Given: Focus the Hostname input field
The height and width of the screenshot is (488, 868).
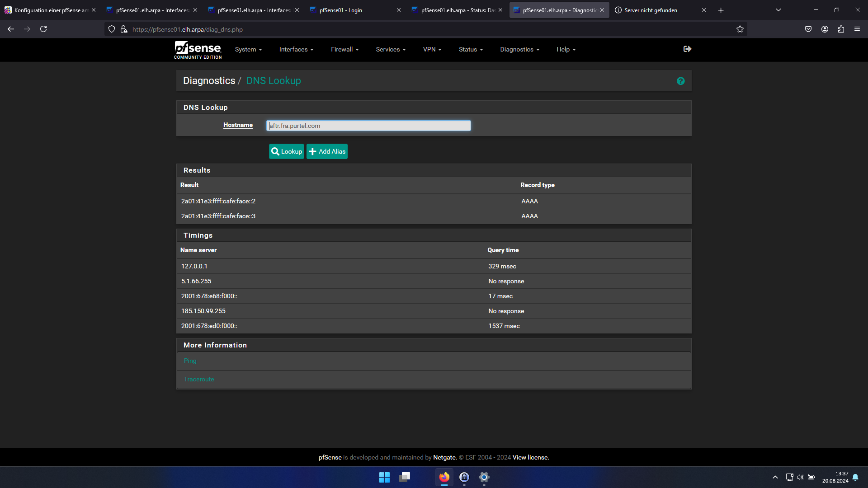Looking at the screenshot, I should click(368, 126).
